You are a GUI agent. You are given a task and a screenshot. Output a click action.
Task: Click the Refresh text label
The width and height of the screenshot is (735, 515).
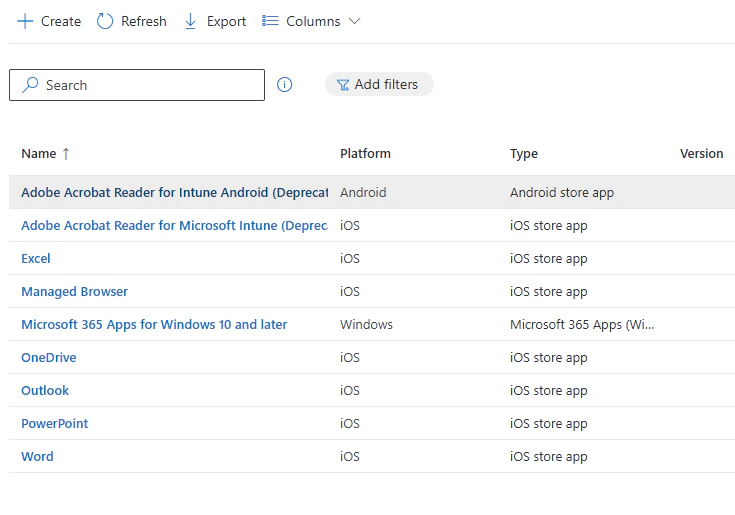(143, 21)
